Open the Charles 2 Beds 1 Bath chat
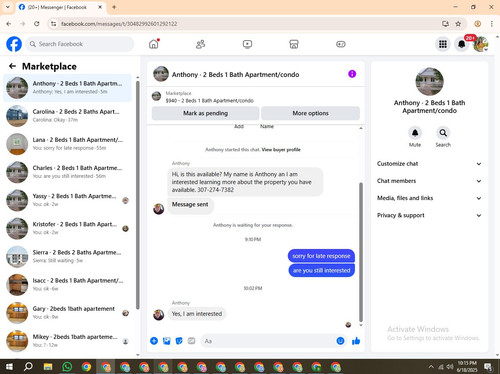The image size is (500, 374). (68, 172)
